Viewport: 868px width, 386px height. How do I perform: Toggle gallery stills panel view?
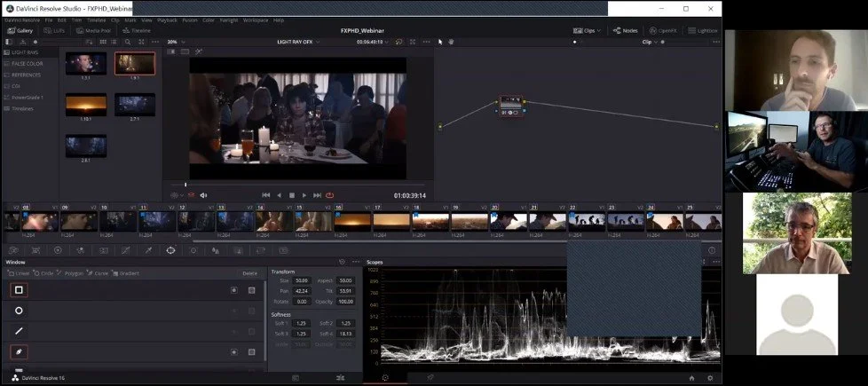8,42
